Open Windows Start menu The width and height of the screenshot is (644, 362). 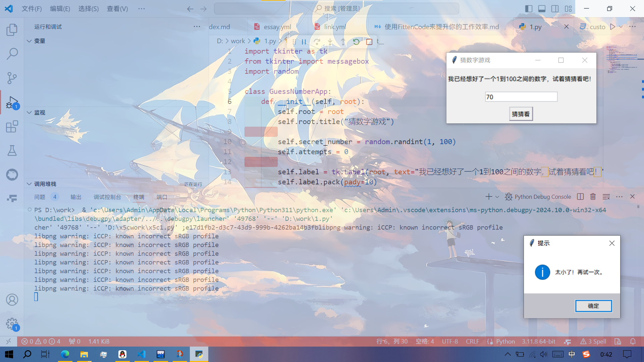9,354
